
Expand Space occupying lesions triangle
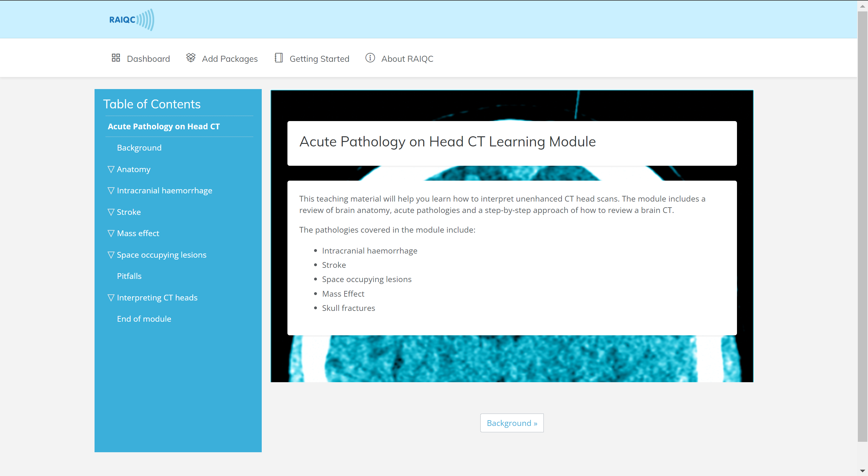coord(111,255)
